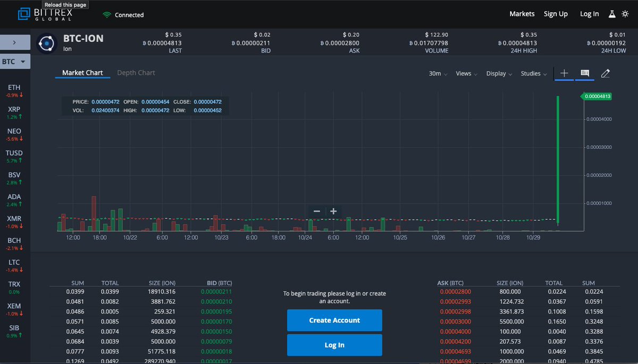
Task: Select NEO market in sidebar
Action: coord(14,134)
